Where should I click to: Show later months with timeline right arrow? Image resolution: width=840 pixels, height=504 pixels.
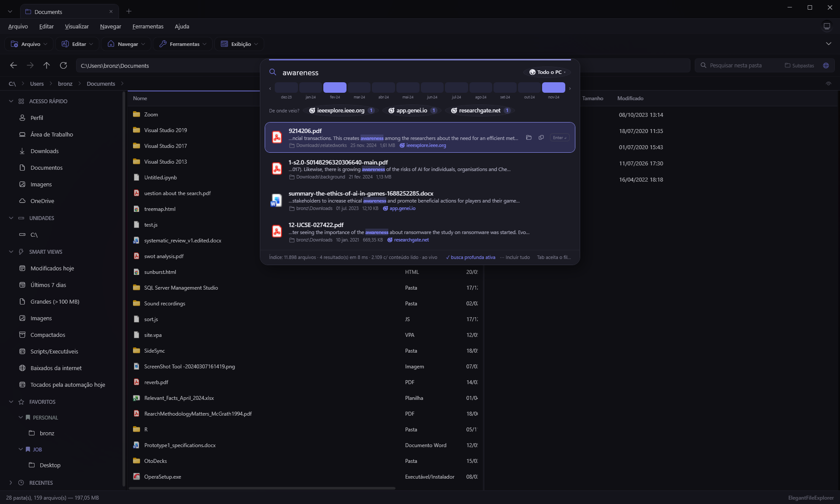coord(570,88)
